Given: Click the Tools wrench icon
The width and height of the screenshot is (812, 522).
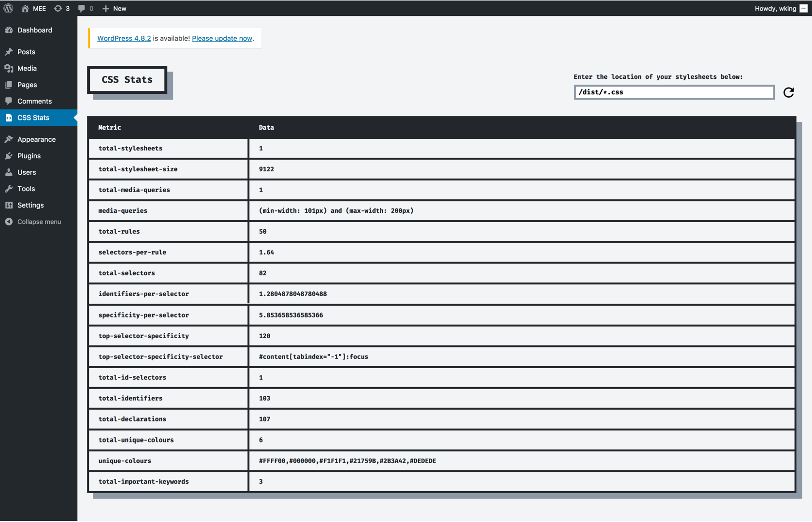Looking at the screenshot, I should [x=9, y=189].
